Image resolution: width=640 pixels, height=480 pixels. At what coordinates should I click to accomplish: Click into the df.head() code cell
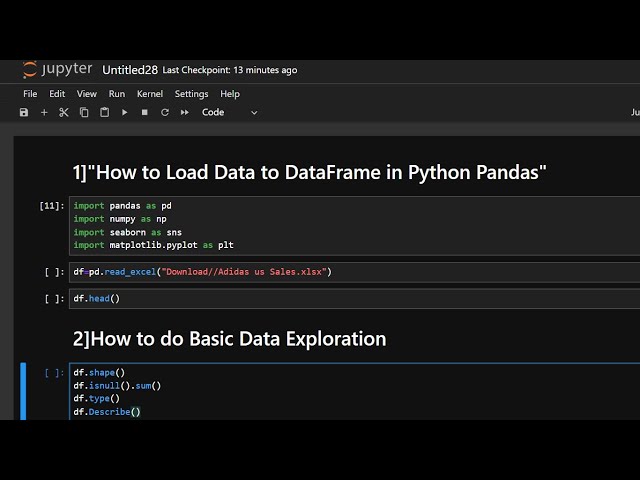354,299
